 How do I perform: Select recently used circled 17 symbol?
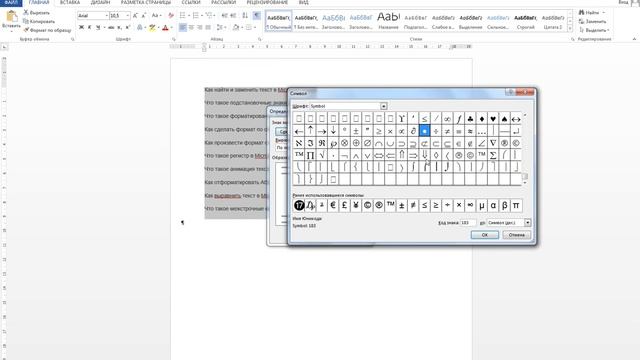(x=299, y=205)
